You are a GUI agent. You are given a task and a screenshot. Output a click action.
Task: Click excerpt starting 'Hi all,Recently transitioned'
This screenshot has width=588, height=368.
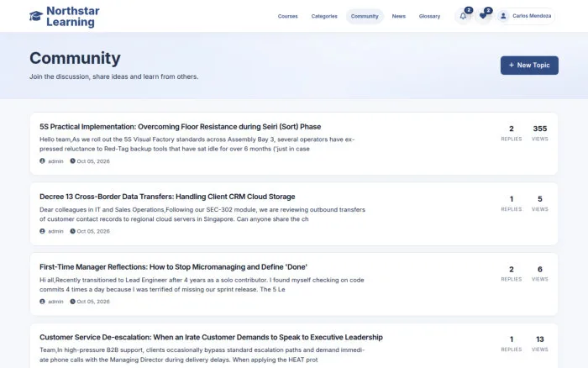tap(202, 285)
